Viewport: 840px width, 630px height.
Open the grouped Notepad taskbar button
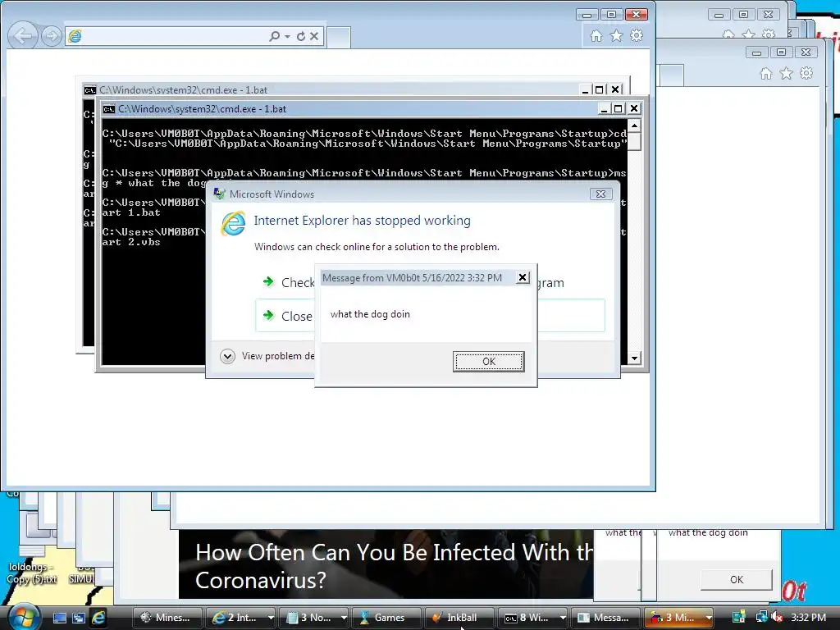[x=314, y=618]
